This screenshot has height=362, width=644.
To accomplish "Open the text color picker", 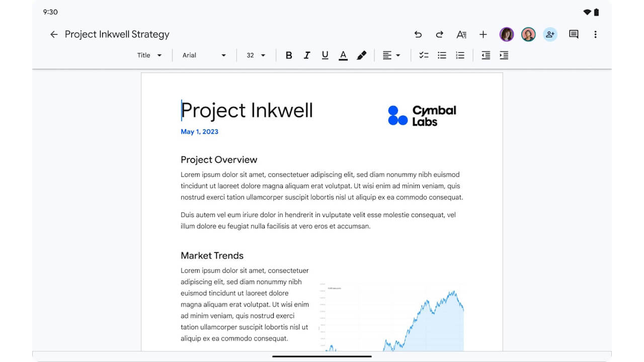I will (343, 55).
